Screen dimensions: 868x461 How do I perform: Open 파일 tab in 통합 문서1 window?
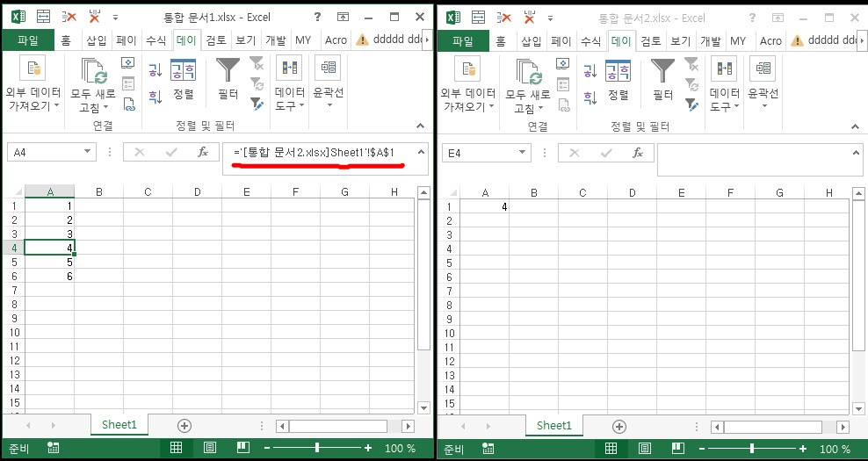[28, 40]
